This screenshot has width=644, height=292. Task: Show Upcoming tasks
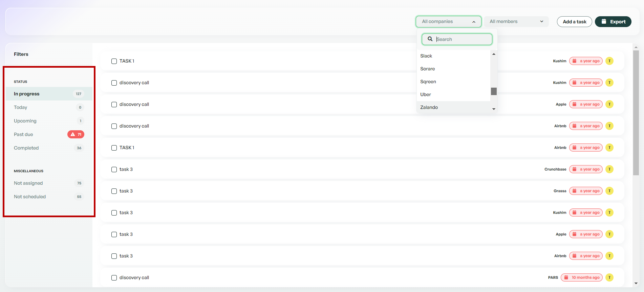coord(49,121)
